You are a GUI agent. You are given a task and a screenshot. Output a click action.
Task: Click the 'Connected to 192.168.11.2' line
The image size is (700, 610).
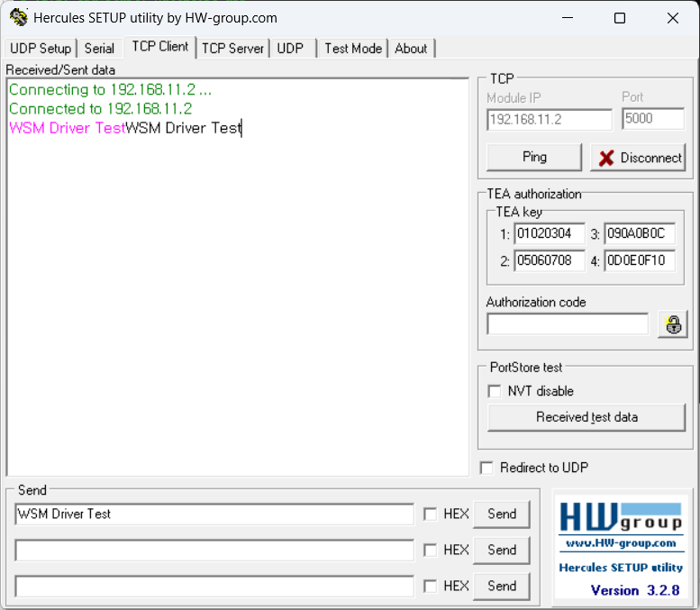point(100,109)
